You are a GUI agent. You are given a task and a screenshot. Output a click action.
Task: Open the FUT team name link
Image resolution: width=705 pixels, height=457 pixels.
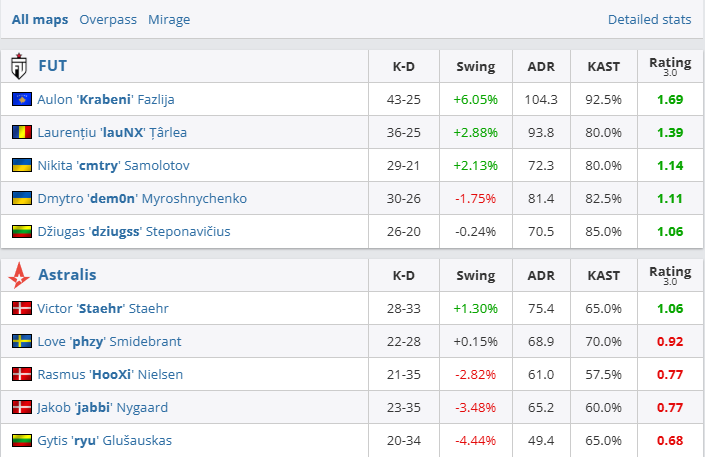[52, 67]
